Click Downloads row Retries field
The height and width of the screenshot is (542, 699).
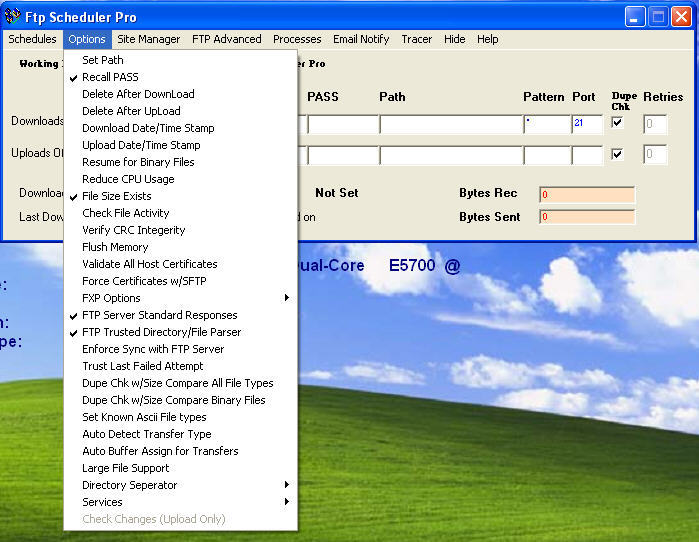click(x=655, y=124)
